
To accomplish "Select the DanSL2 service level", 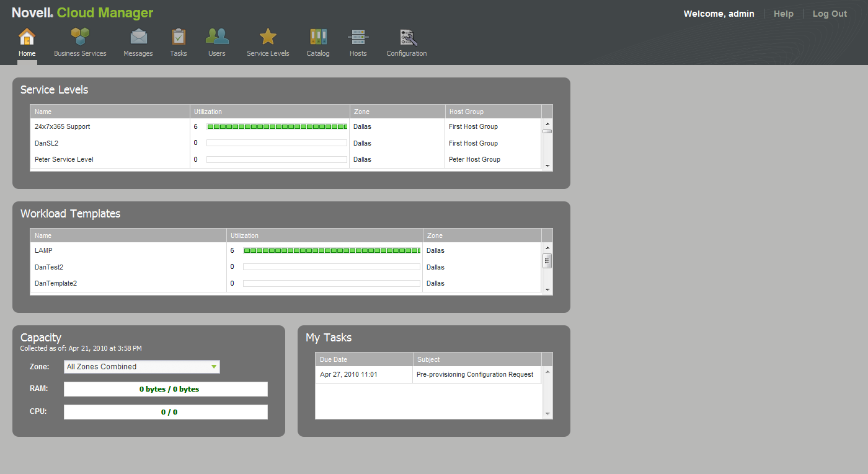I will [46, 143].
